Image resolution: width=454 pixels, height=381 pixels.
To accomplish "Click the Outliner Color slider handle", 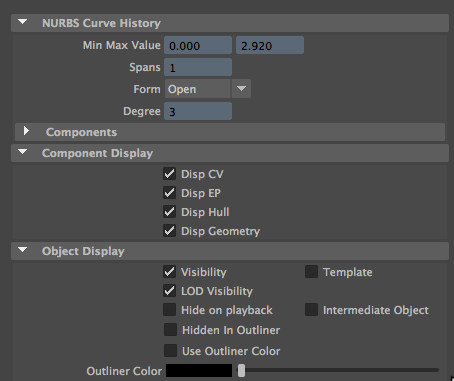I will pos(241,371).
